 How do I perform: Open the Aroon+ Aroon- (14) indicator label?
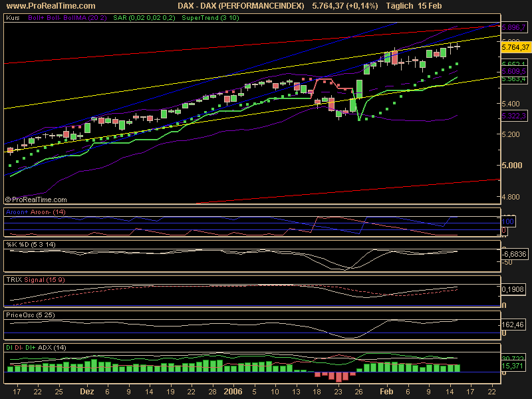pos(36,212)
